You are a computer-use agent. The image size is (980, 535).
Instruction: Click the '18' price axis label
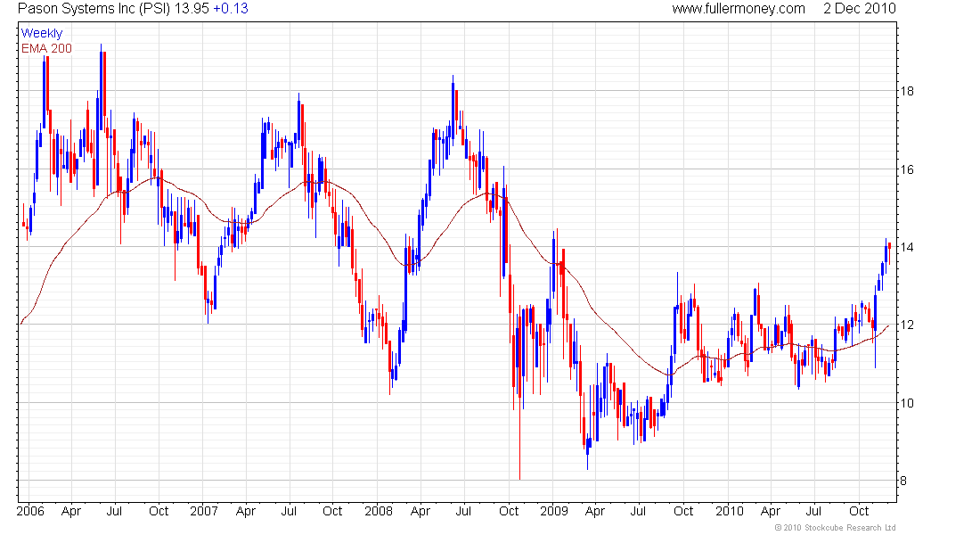pyautogui.click(x=906, y=91)
